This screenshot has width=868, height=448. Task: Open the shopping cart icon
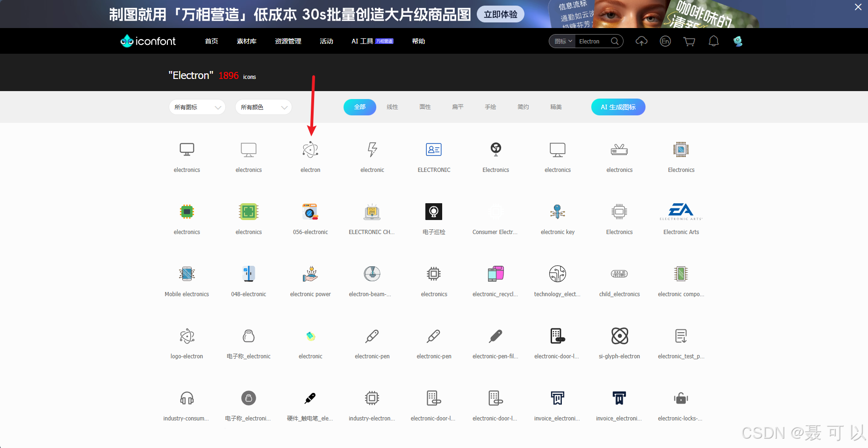689,41
